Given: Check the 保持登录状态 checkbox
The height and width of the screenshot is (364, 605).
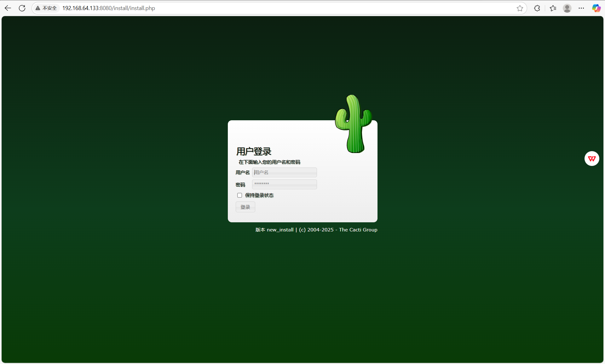Looking at the screenshot, I should pos(239,195).
